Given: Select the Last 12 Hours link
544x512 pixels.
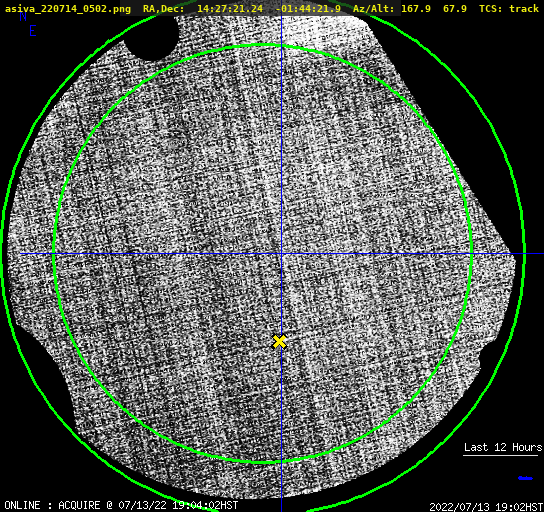Looking at the screenshot, I should pos(503,447).
